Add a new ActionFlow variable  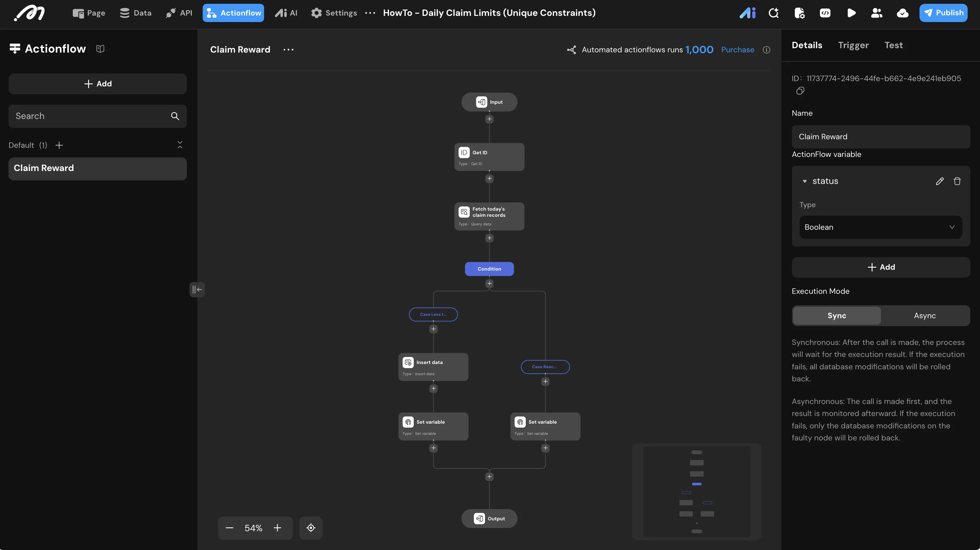point(881,267)
